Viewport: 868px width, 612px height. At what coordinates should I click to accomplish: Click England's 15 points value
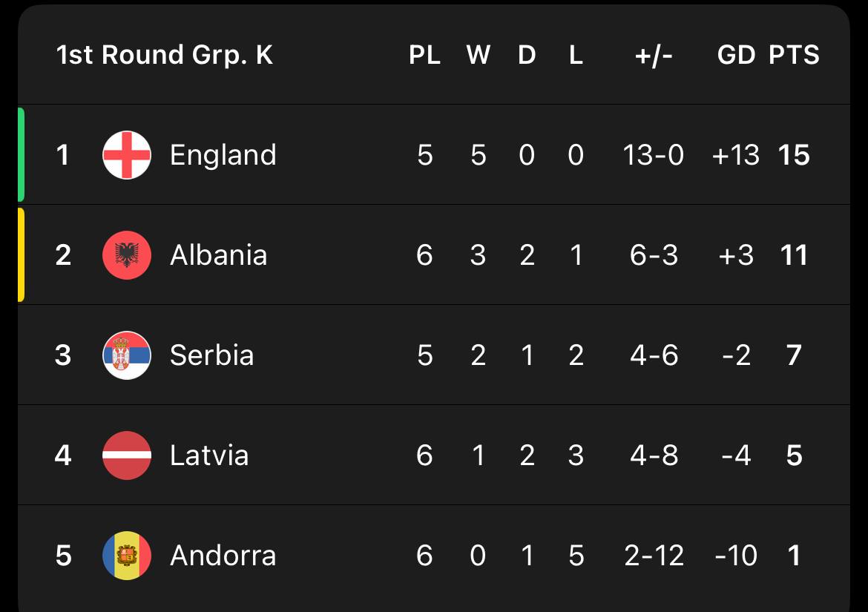click(794, 155)
